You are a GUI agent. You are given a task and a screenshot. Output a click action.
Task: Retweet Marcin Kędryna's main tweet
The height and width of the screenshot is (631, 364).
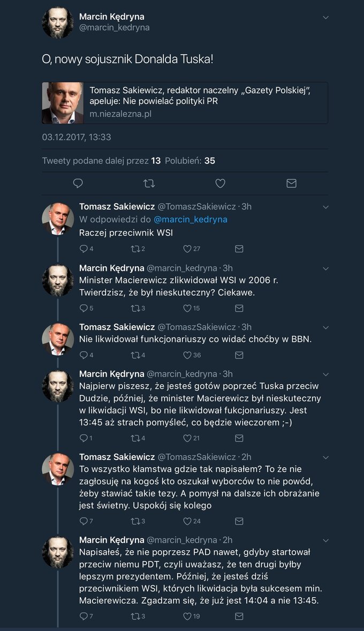pyautogui.click(x=149, y=183)
